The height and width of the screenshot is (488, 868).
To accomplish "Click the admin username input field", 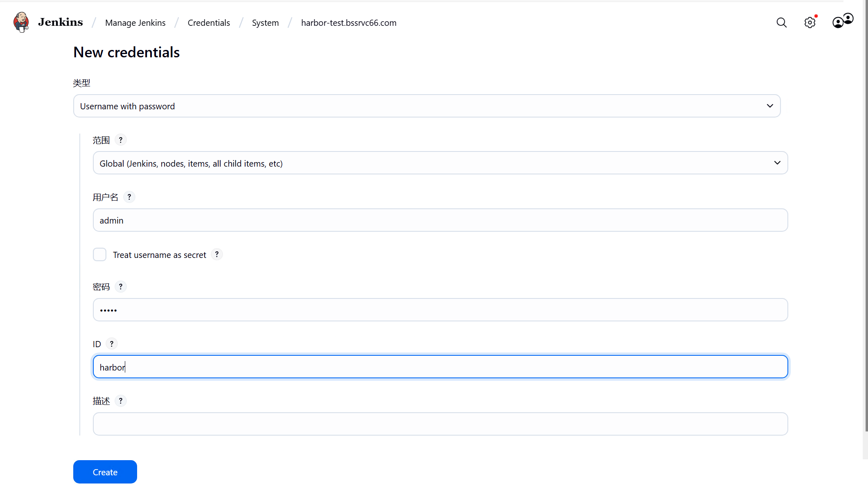I will pos(440,220).
